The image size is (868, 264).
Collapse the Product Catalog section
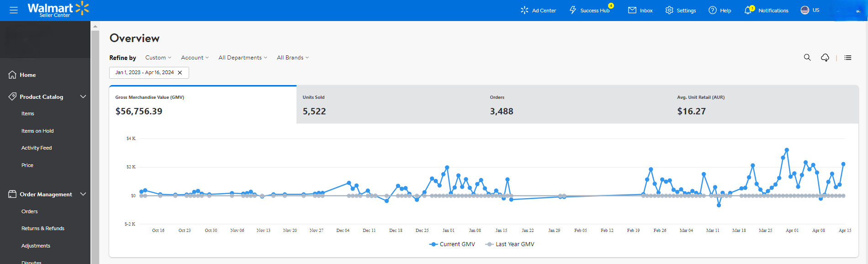[83, 97]
